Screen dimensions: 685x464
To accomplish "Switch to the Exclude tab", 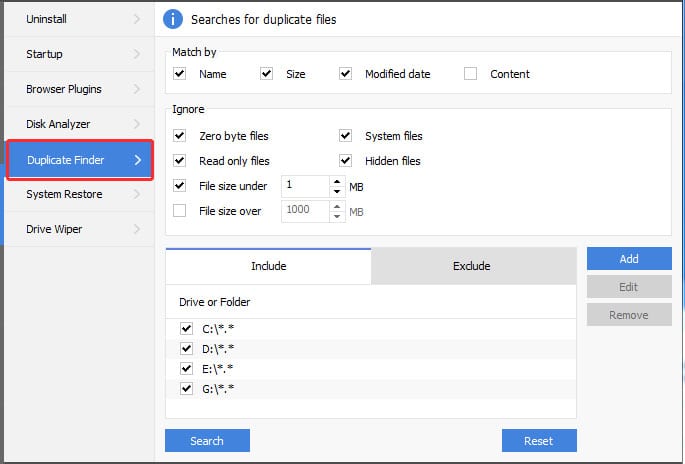I will tap(473, 266).
